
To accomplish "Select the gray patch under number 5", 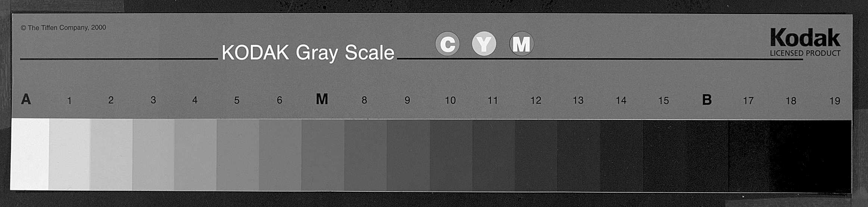I will tap(238, 155).
